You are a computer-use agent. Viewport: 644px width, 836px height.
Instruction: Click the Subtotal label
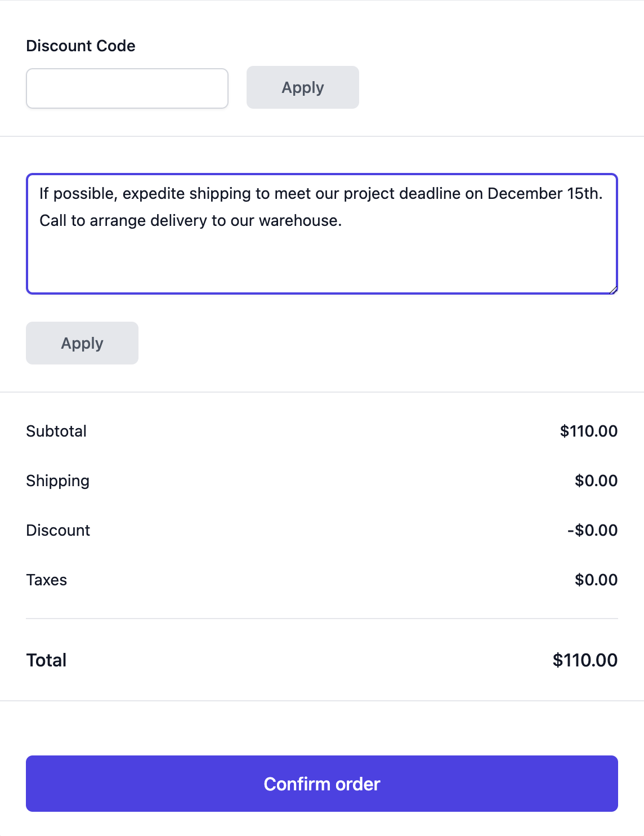pyautogui.click(x=56, y=432)
